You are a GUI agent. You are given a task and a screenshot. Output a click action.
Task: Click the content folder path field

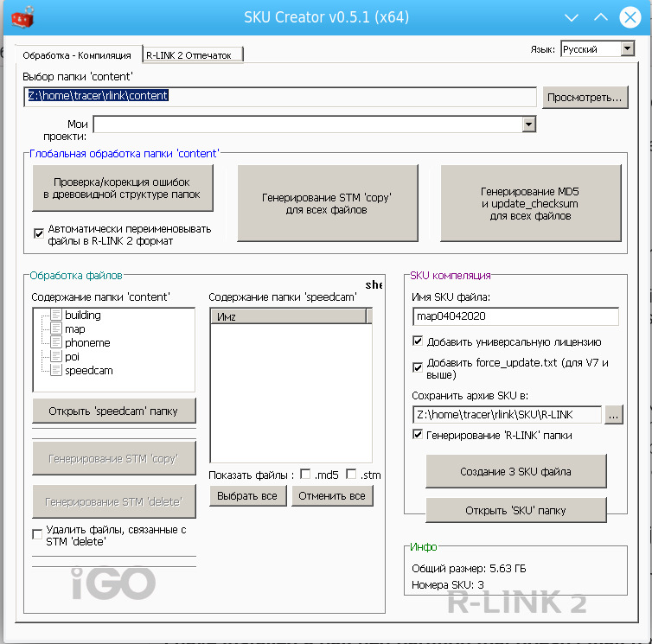coord(280,97)
